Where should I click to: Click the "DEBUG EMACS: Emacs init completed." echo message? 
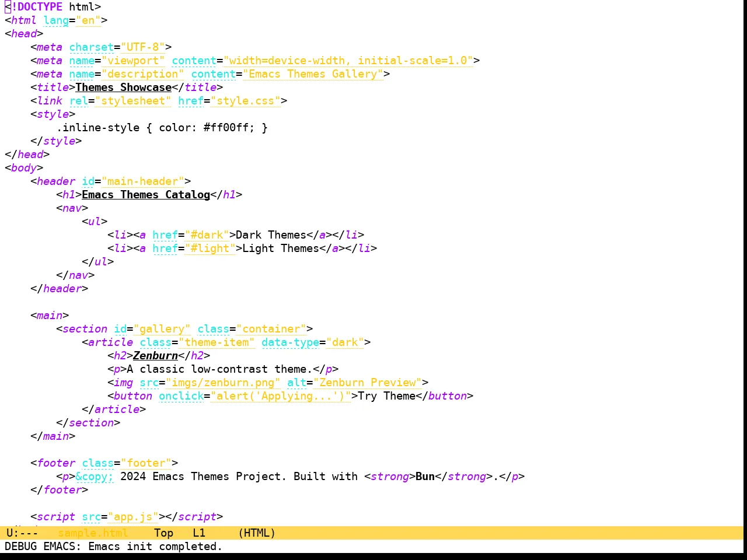pos(114,546)
